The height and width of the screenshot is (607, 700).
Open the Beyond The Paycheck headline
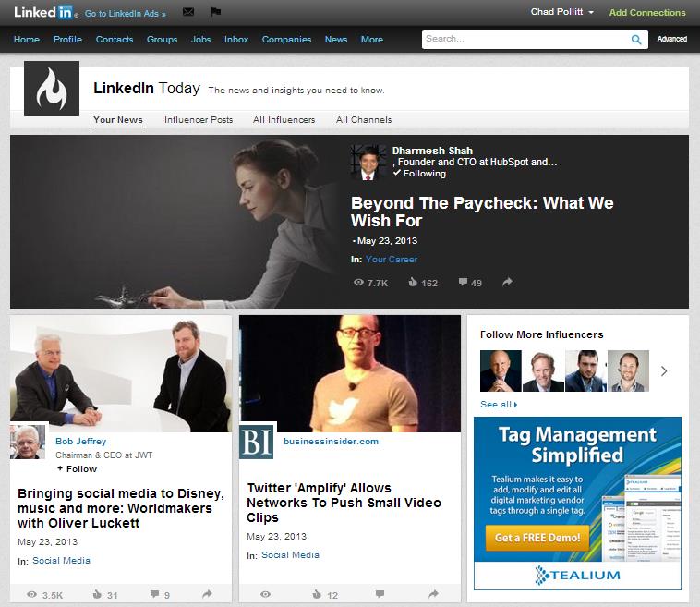point(482,212)
